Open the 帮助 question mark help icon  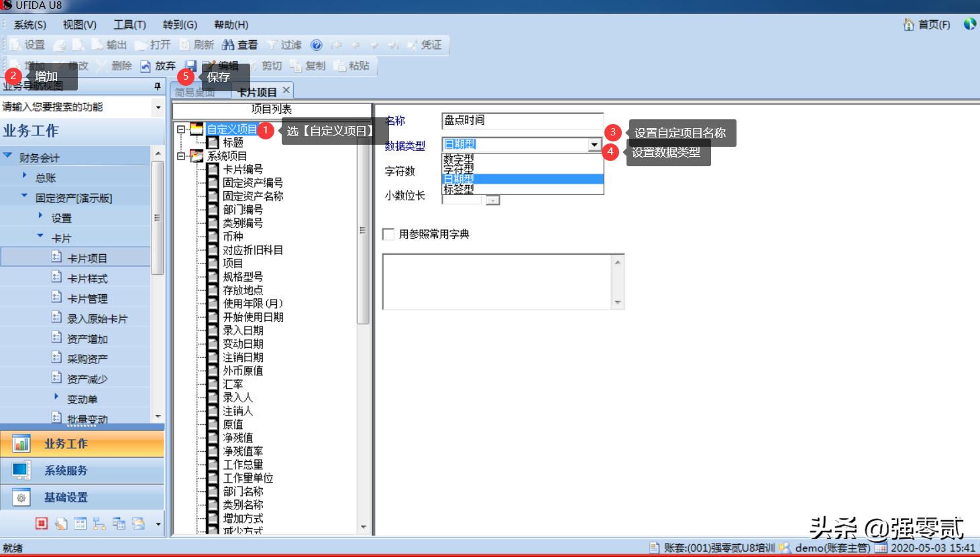click(x=315, y=44)
